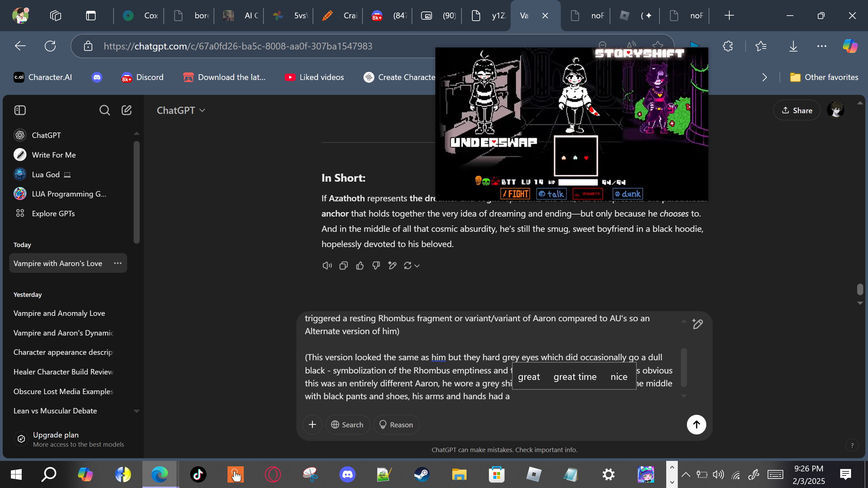
Task: Select the 'nice' autocomplete suggestion
Action: 619,377
